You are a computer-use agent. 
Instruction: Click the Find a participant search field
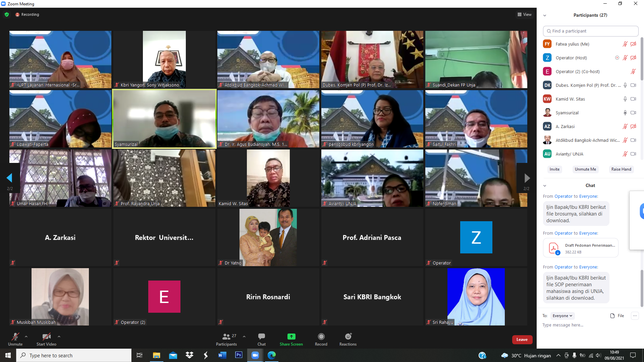[590, 31]
